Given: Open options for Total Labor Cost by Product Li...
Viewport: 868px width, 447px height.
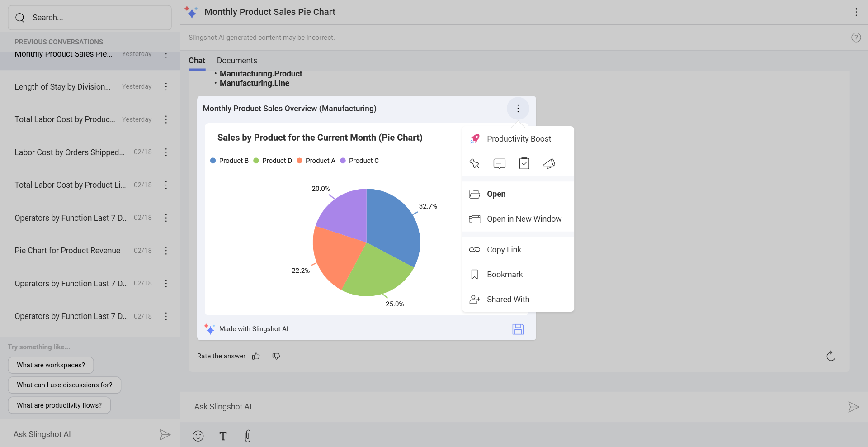Looking at the screenshot, I should click(x=166, y=185).
